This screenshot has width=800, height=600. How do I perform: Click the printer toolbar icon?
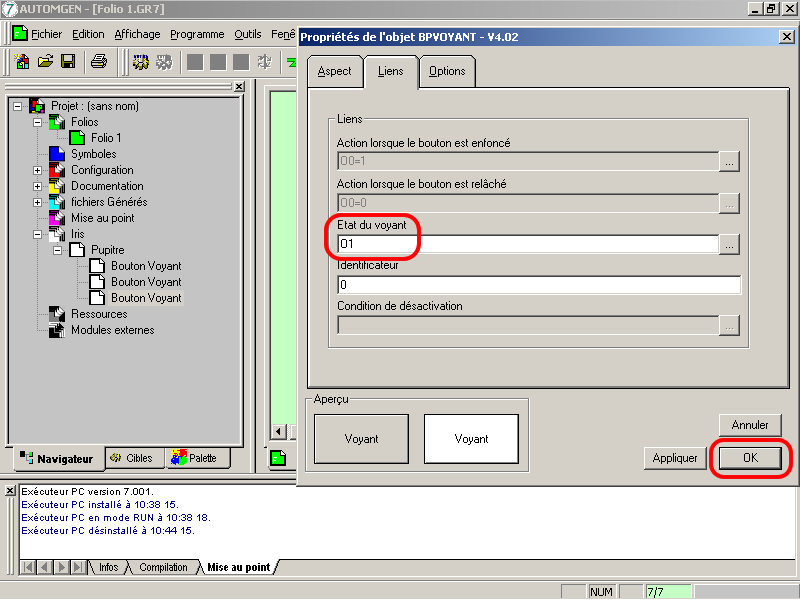[98, 62]
